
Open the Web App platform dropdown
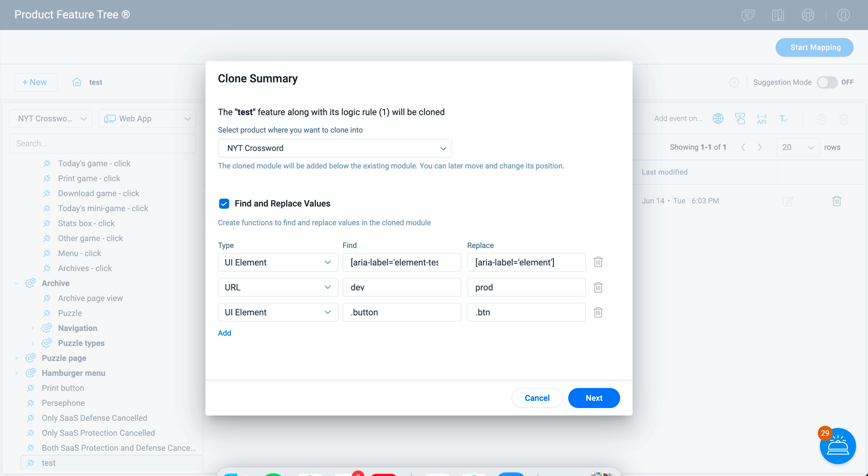pos(147,119)
